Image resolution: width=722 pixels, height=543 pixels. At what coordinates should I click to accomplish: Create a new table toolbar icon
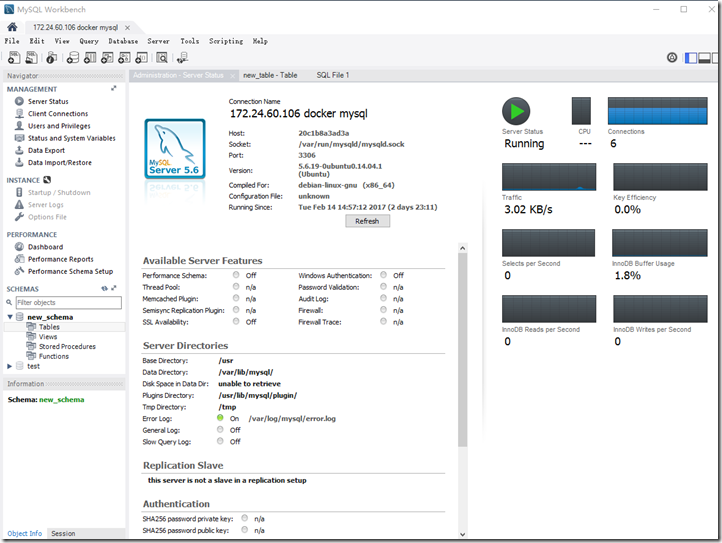90,58
